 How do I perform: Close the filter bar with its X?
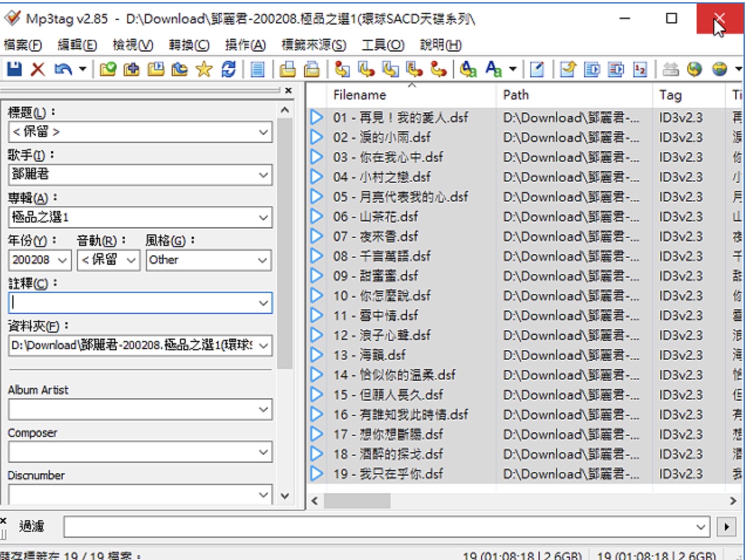pyautogui.click(x=4, y=520)
